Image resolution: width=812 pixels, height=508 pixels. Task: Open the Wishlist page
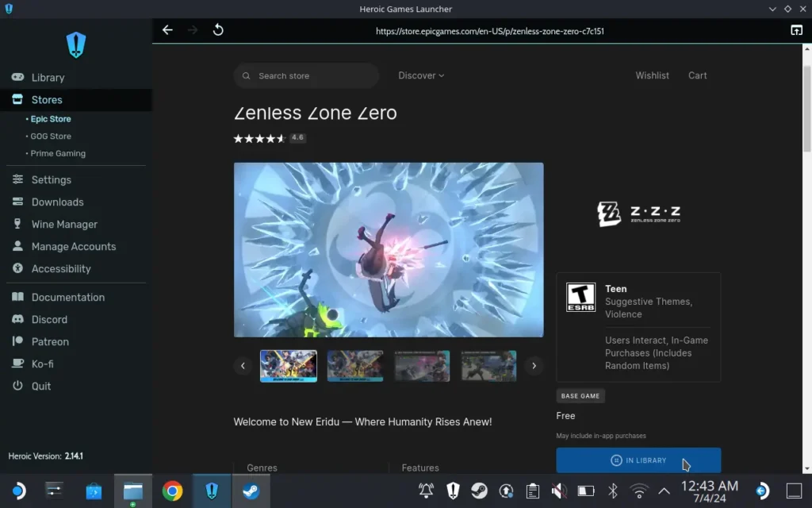point(652,75)
